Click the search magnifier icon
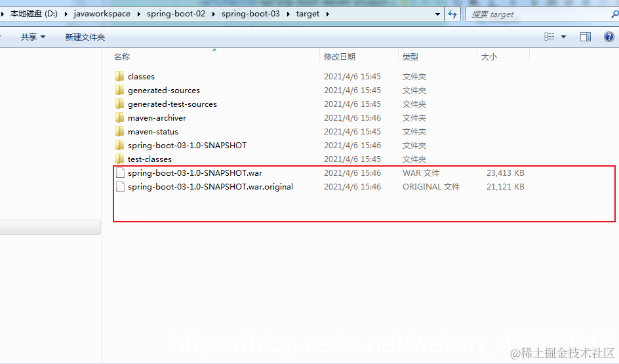This screenshot has height=364, width=619. [x=614, y=14]
